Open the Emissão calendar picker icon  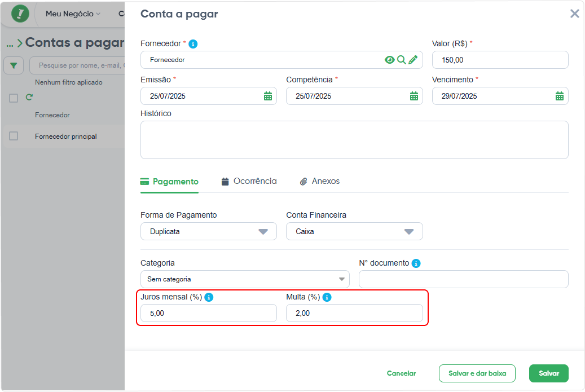[x=268, y=96]
